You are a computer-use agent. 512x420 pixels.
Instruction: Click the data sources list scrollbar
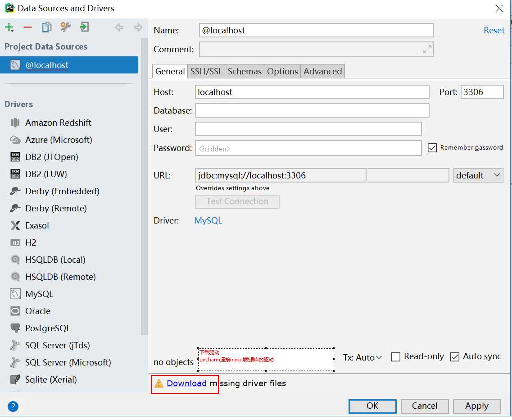click(144, 186)
